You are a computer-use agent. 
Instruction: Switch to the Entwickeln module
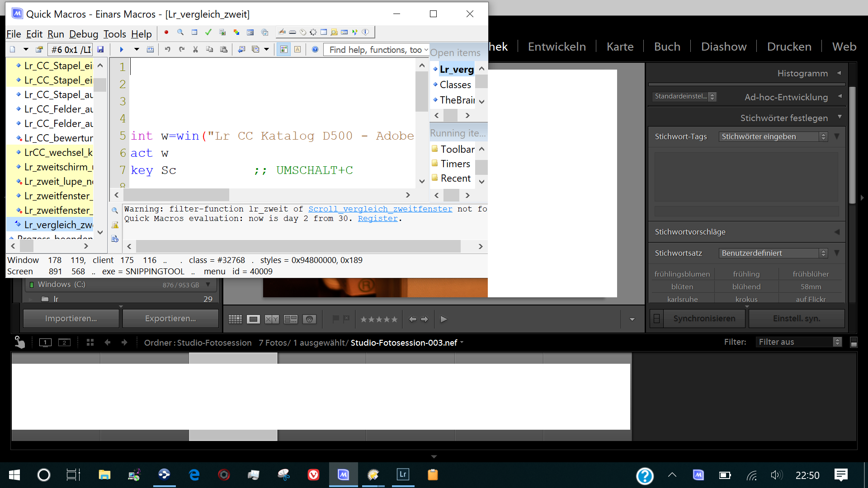click(x=557, y=47)
